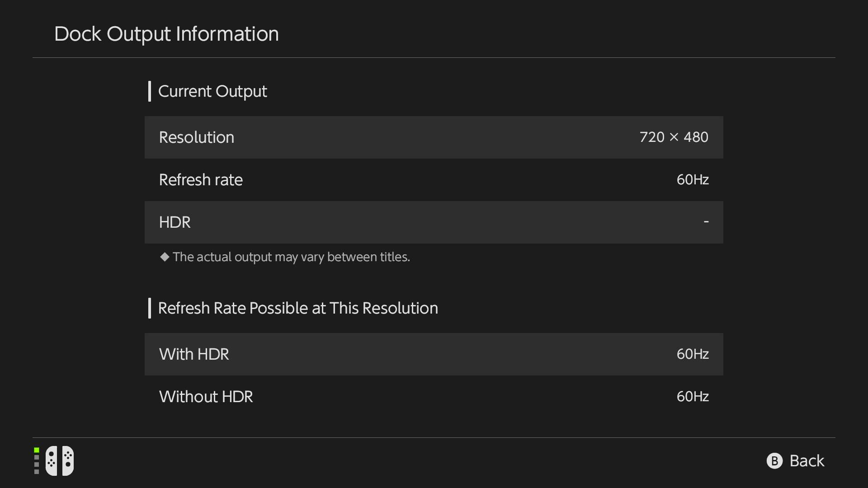Click the Dock Output Information title

tap(166, 34)
